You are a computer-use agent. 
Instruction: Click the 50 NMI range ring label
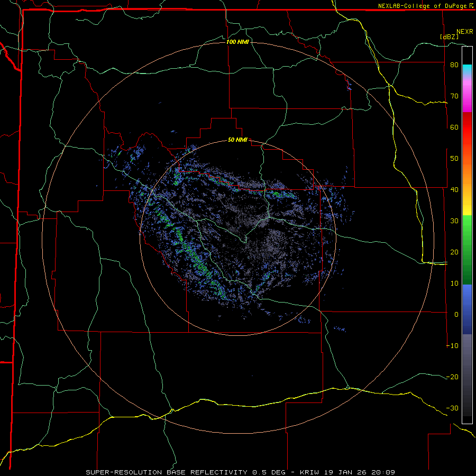coord(237,140)
